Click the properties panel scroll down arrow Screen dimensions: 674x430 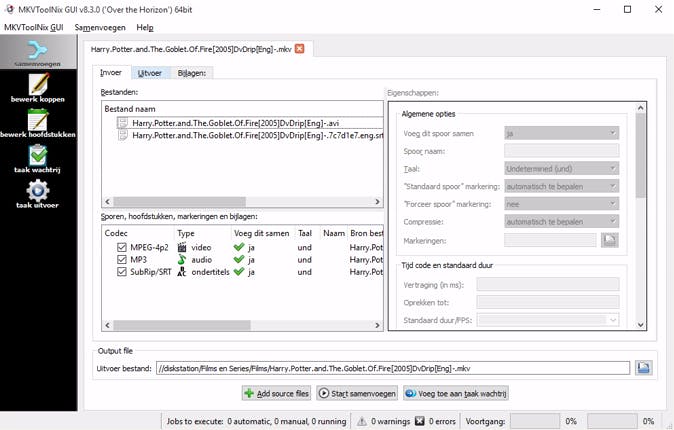point(640,325)
